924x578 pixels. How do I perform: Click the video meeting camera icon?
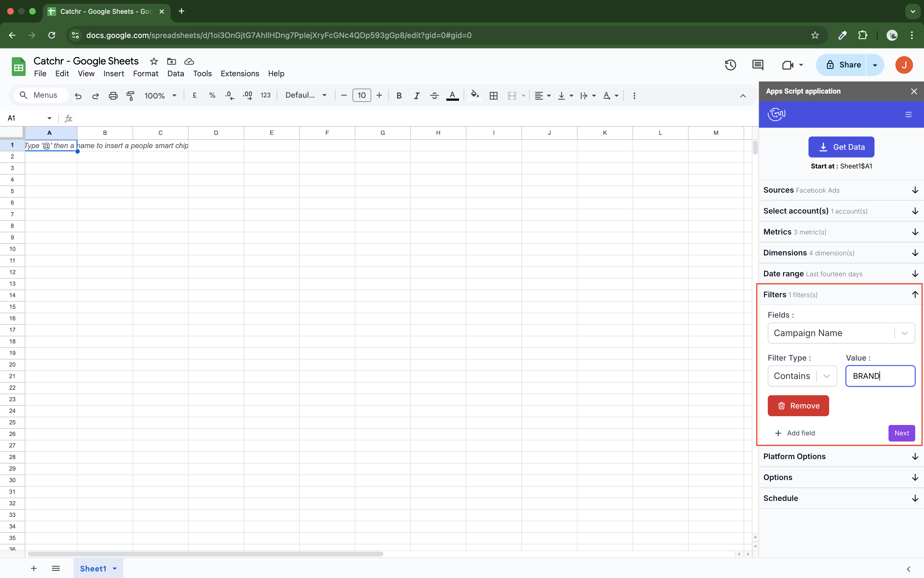787,65
